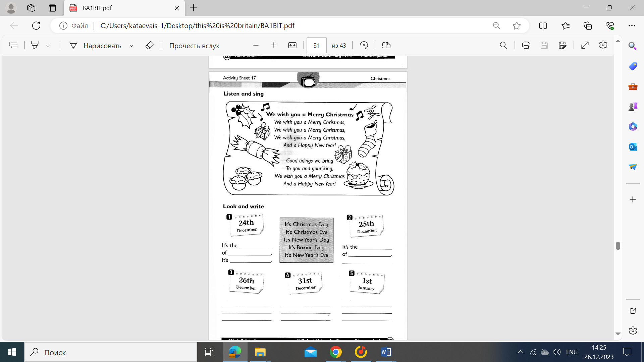The height and width of the screenshot is (362, 644).
Task: Open Edge settings and more menu
Action: coord(632,25)
